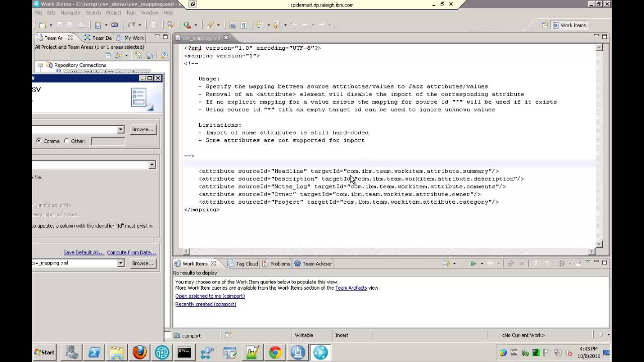
Task: Open Run query dropdown in Work Items view
Action: point(481,263)
